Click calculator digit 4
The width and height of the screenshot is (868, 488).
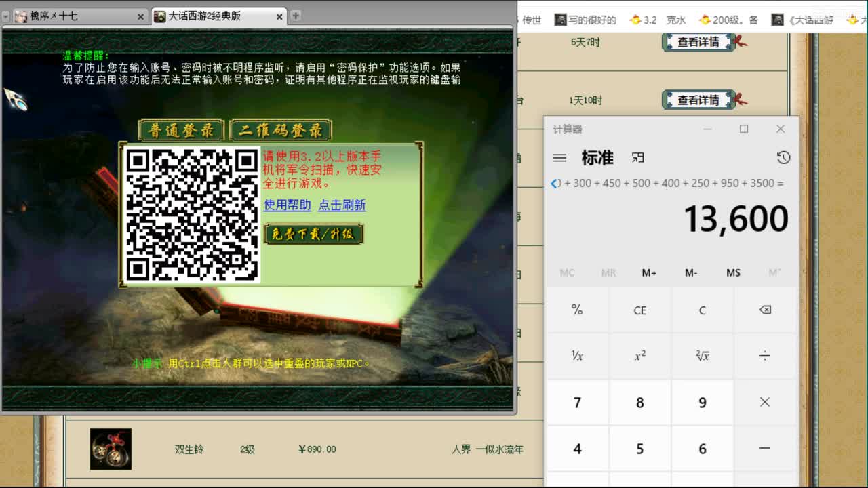(x=577, y=449)
